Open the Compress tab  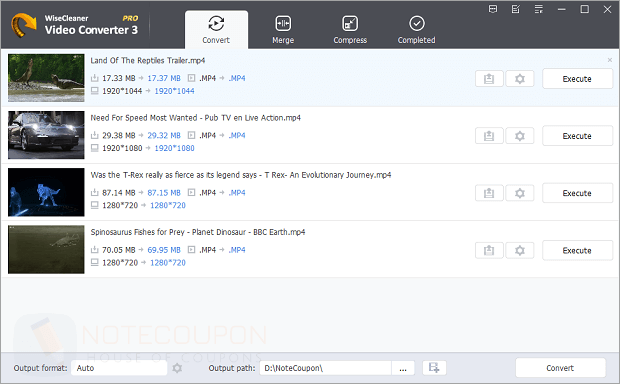pyautogui.click(x=350, y=30)
